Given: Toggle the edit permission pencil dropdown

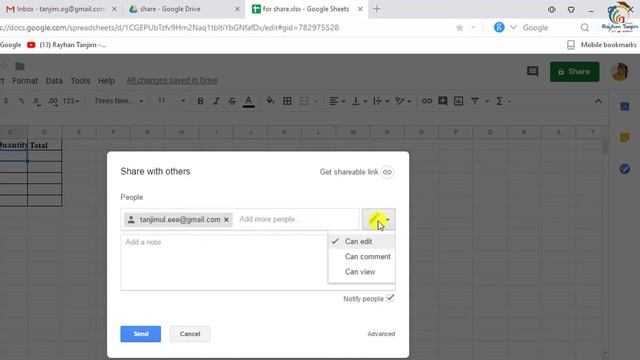Looking at the screenshot, I should click(378, 220).
